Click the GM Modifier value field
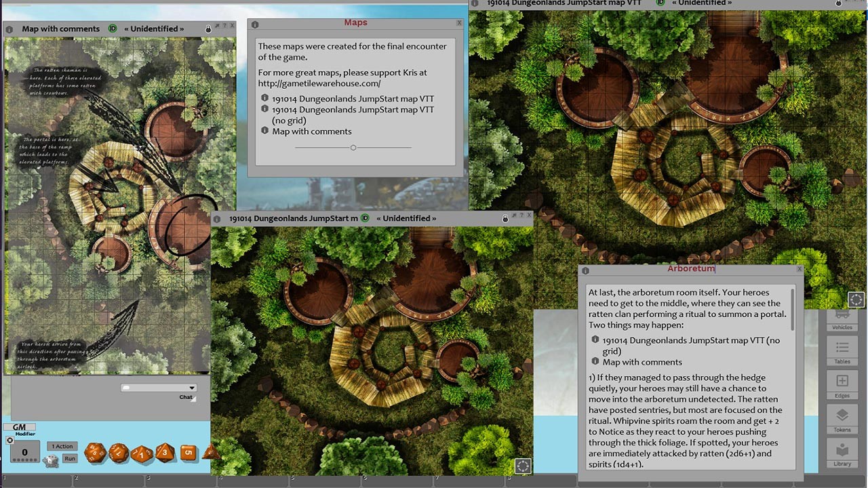Viewport: 868px width, 488px height. pyautogui.click(x=24, y=452)
